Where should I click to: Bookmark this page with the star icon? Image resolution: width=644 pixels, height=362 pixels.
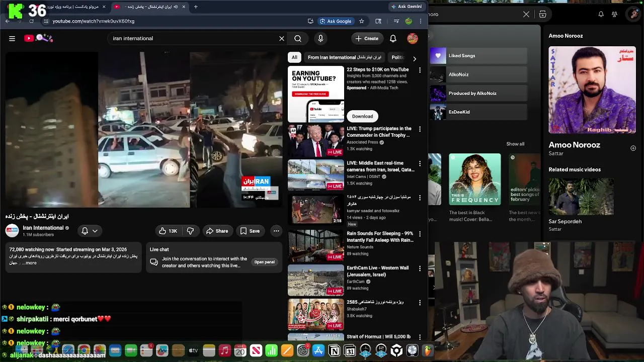(x=361, y=21)
